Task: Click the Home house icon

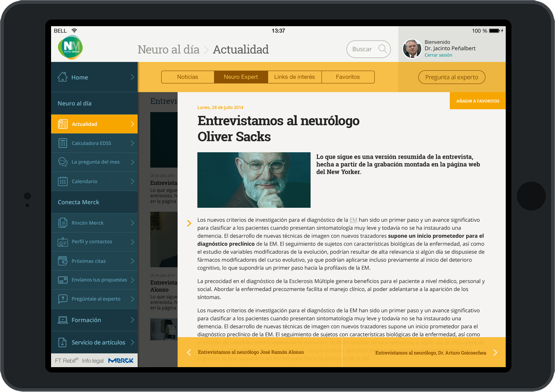Action: 63,77
